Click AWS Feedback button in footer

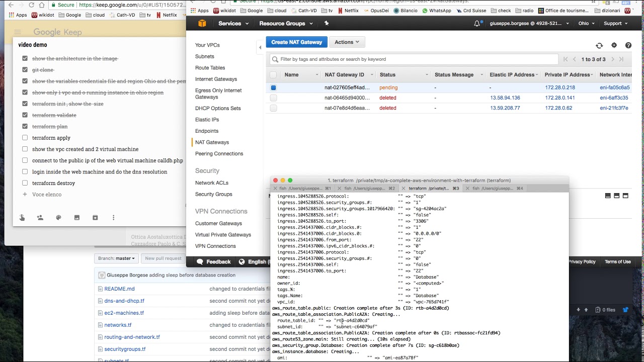214,261
